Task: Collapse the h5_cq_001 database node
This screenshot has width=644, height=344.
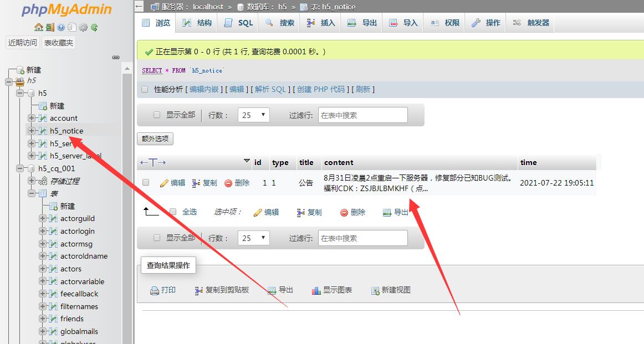Action: point(21,168)
